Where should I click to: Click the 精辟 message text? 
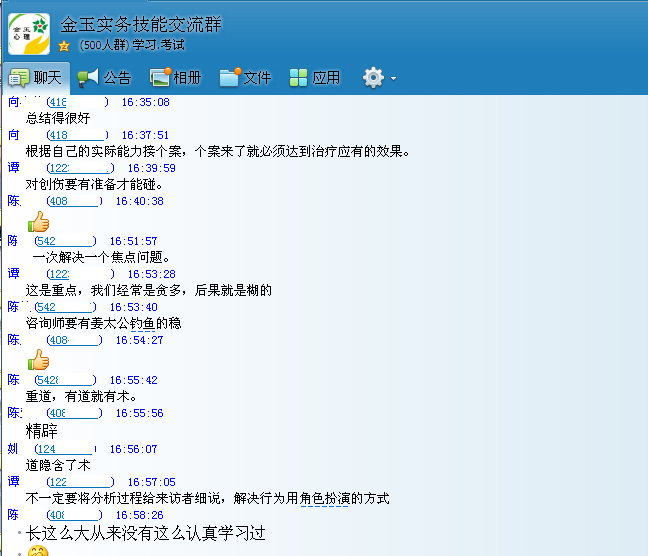(x=42, y=431)
